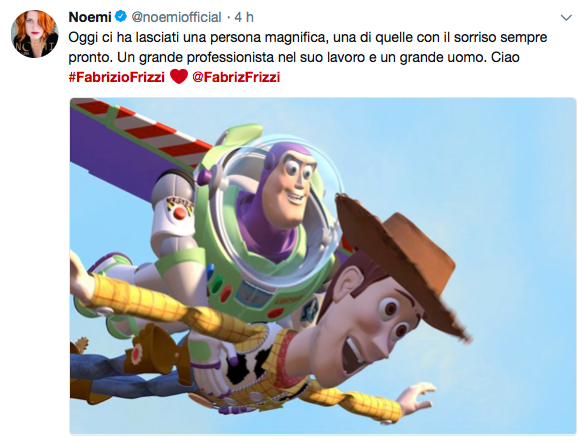Screen dimensions: 585x442
Task: Follow the #FabrizioFrizzi hashtag link
Action: tap(116, 77)
